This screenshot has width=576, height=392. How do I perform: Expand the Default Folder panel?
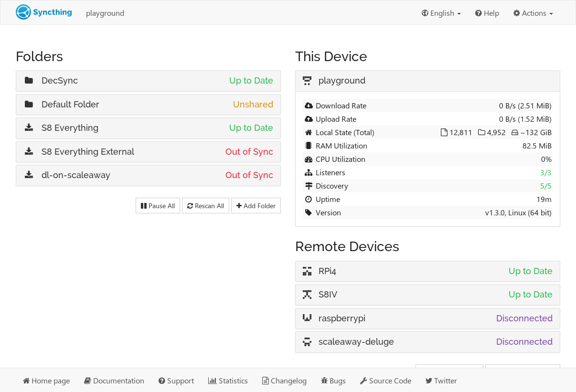point(148,105)
